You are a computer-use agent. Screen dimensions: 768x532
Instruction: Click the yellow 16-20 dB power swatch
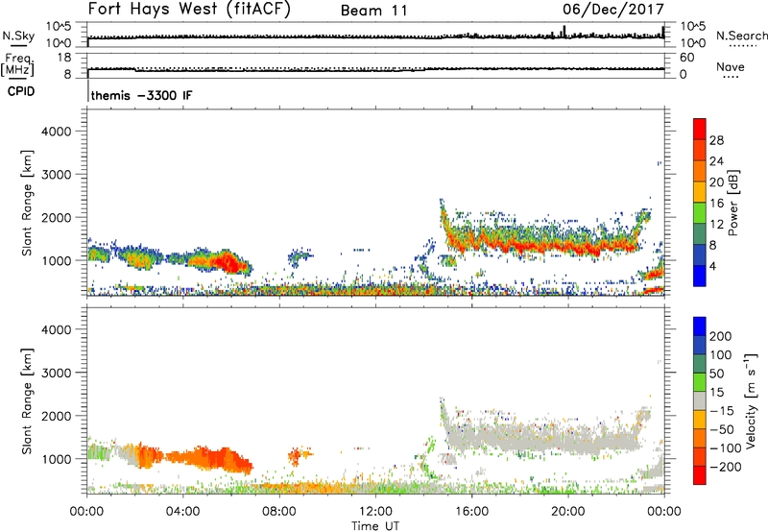tap(700, 192)
